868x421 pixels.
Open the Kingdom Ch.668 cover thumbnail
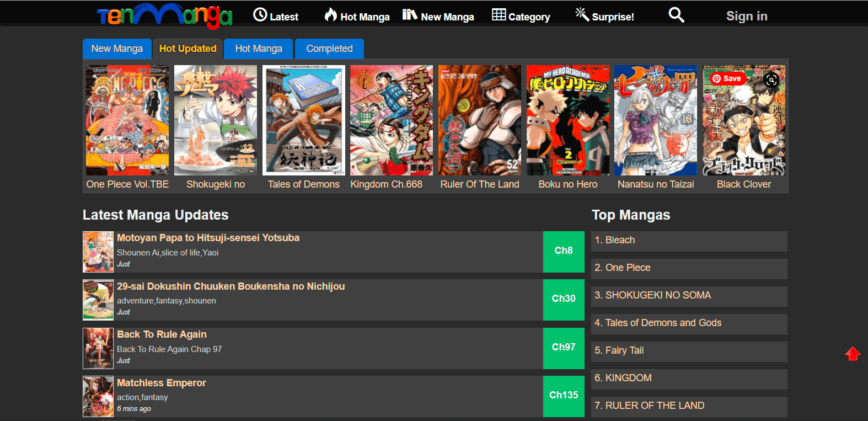pos(392,120)
